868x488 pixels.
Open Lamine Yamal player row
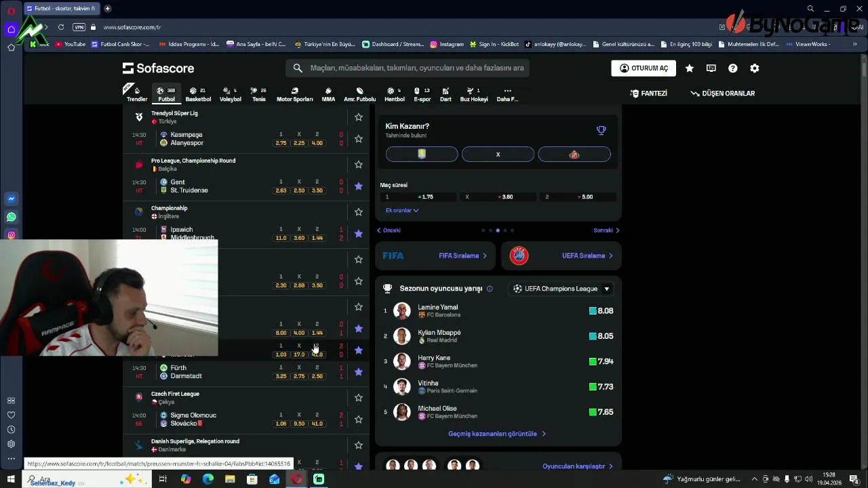coord(498,311)
